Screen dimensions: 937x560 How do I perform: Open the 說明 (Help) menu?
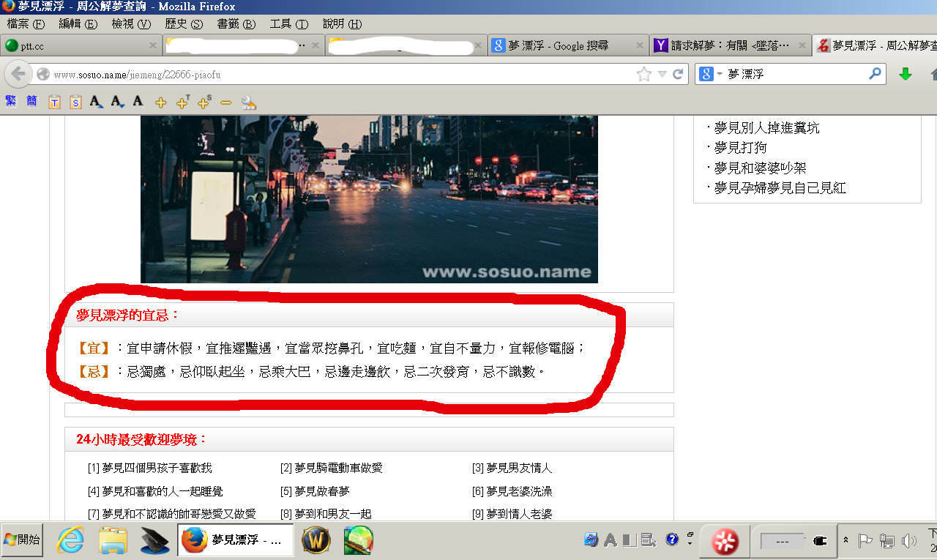coord(342,23)
